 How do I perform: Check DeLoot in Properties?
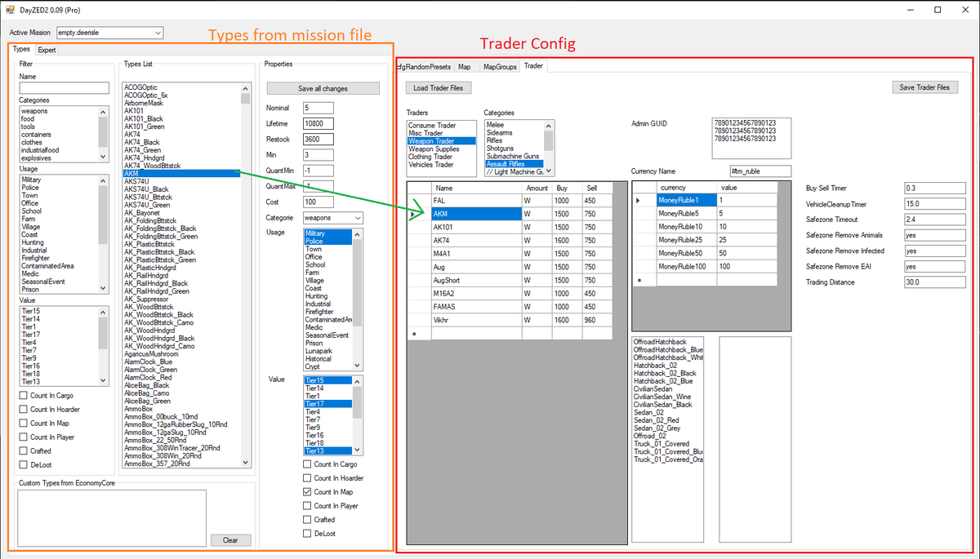coord(307,534)
